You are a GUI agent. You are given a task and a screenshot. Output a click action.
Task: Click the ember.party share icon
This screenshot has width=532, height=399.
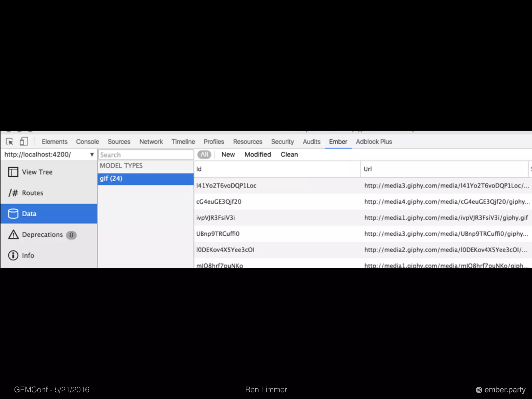[479, 390]
